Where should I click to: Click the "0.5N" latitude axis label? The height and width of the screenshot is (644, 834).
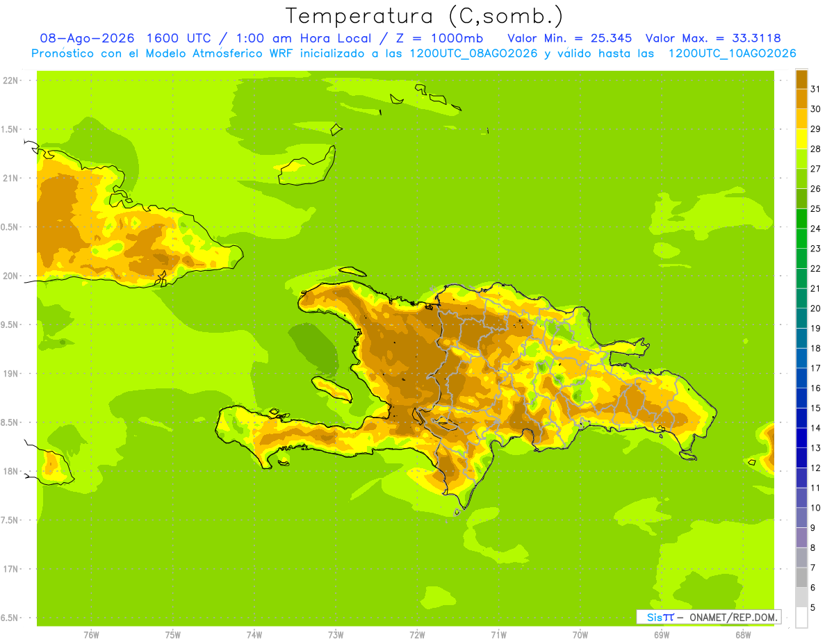point(10,227)
